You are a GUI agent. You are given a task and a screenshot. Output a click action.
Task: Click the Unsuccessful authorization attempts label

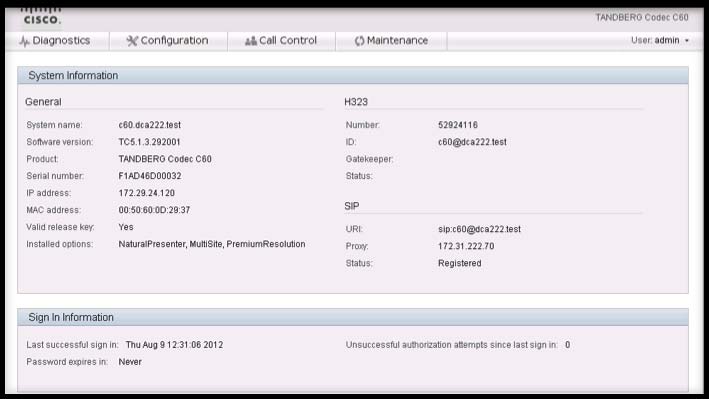pyautogui.click(x=451, y=345)
